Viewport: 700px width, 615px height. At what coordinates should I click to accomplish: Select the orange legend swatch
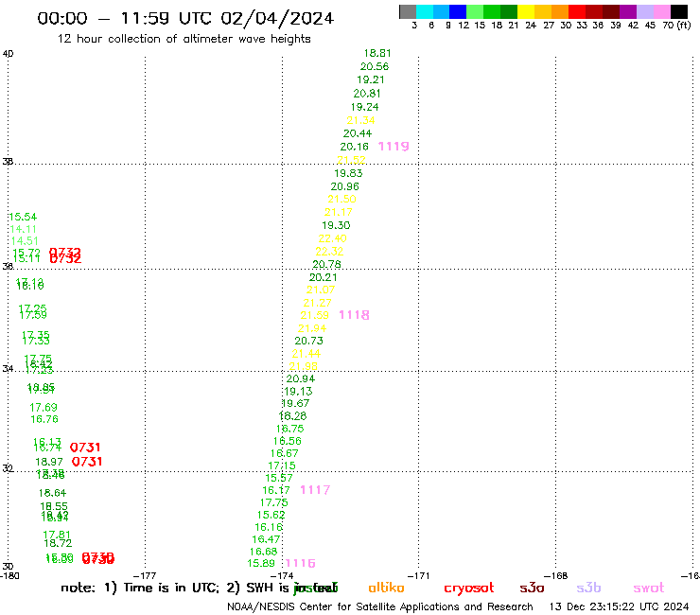[560, 11]
